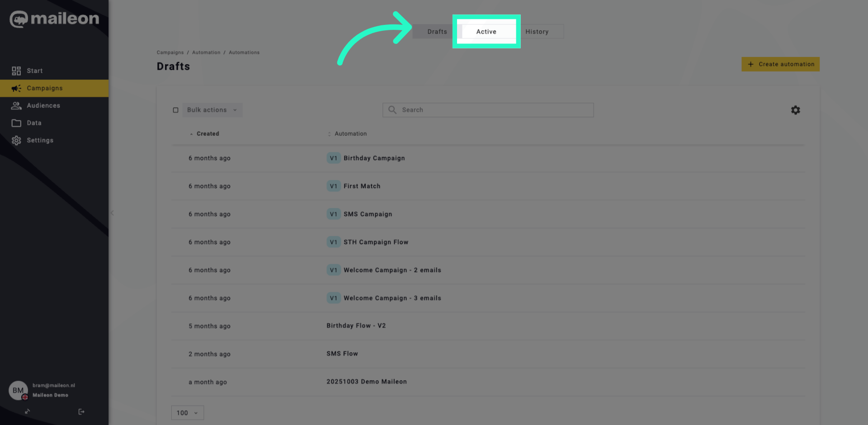
Task: Click inside the Search input field
Action: 488,110
